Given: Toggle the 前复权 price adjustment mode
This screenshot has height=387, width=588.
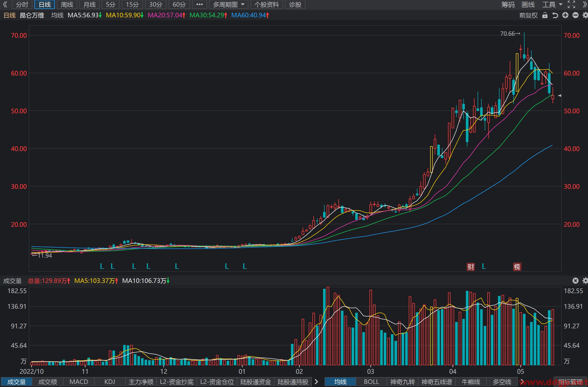Looking at the screenshot, I should [528, 15].
